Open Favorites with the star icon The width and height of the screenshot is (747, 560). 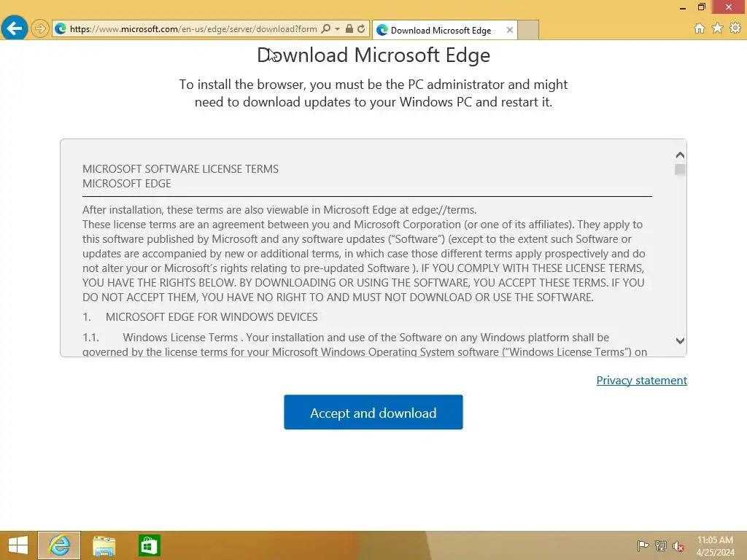(x=718, y=28)
